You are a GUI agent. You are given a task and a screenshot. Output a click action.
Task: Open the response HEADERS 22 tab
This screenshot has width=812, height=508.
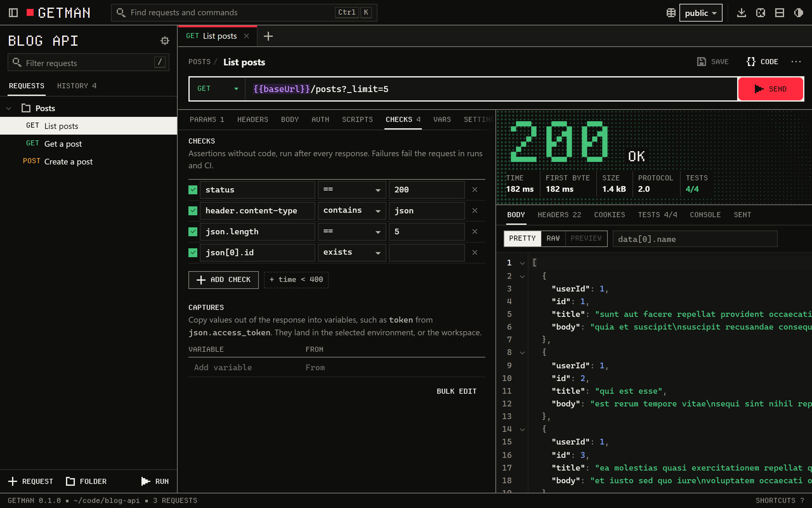(559, 215)
